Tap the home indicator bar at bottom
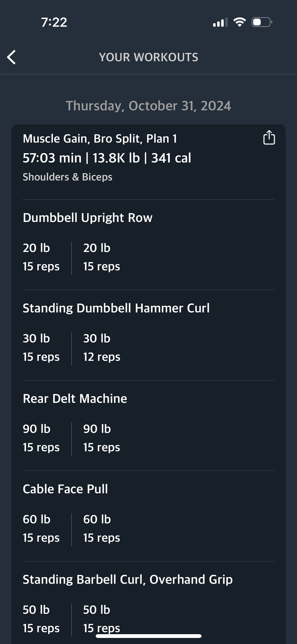Viewport: 297px width, 644px height. pos(149,636)
